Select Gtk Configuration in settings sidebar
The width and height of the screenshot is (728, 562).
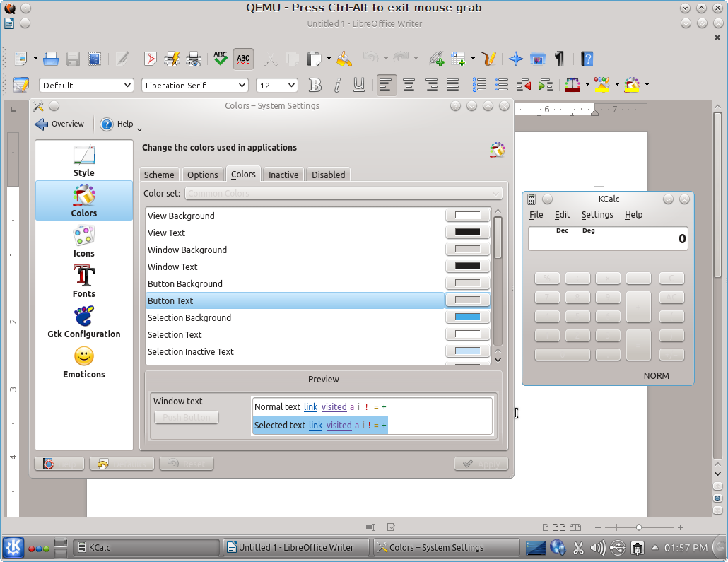point(83,322)
